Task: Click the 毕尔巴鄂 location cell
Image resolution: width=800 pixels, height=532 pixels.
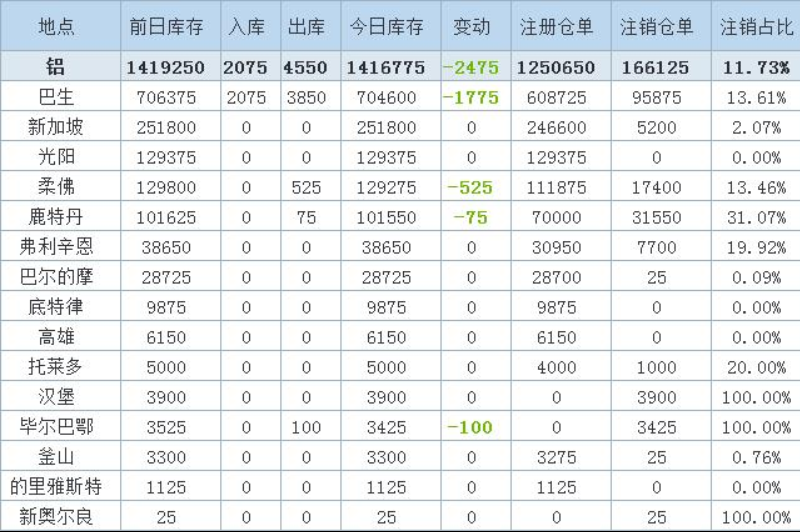Action: [x=57, y=428]
